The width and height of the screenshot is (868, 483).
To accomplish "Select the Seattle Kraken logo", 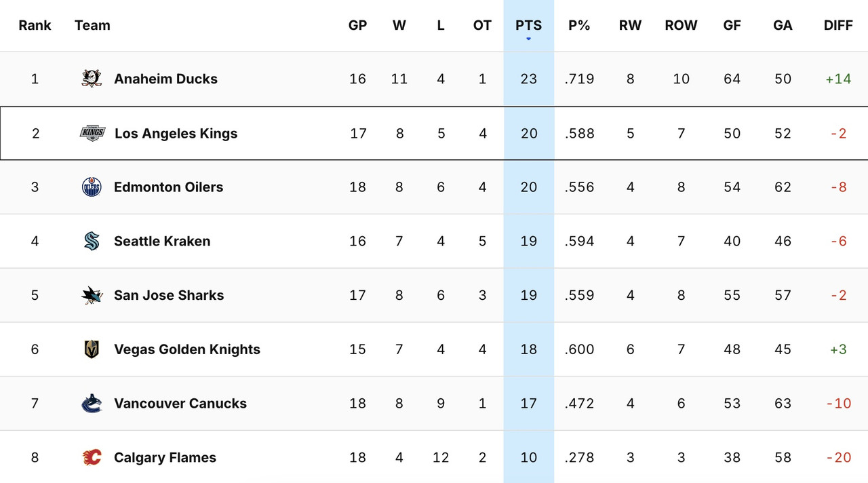I will tap(92, 241).
